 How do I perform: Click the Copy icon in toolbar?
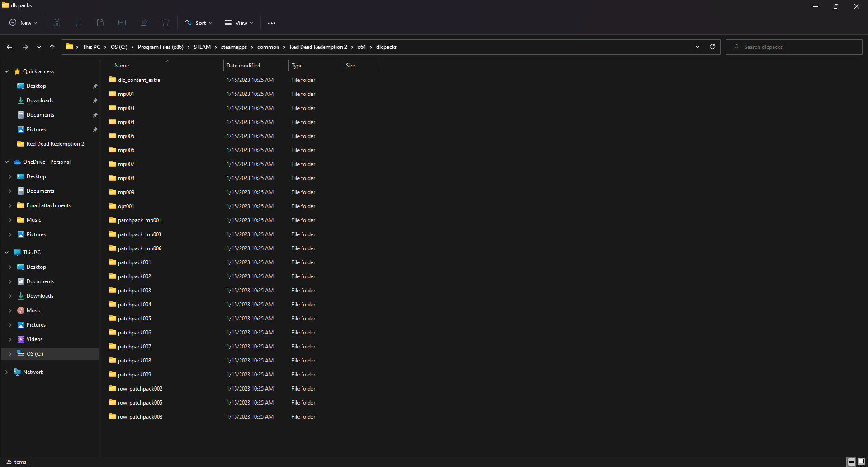click(x=79, y=23)
